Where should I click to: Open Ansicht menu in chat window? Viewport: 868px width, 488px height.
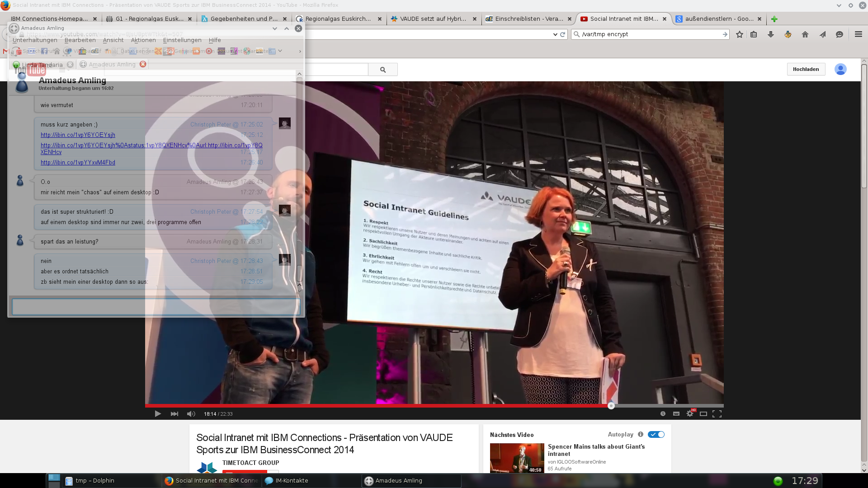coord(113,40)
